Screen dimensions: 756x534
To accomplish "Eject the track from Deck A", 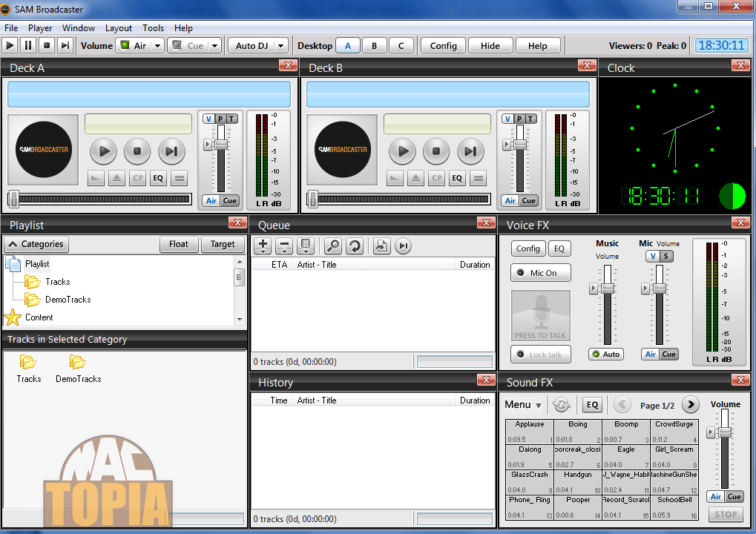I will pyautogui.click(x=116, y=178).
